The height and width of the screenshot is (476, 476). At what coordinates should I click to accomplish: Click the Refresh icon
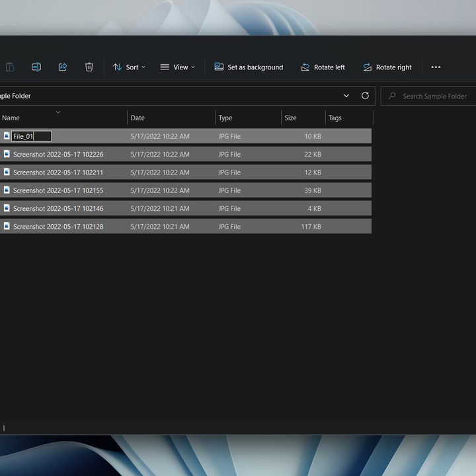click(x=365, y=96)
